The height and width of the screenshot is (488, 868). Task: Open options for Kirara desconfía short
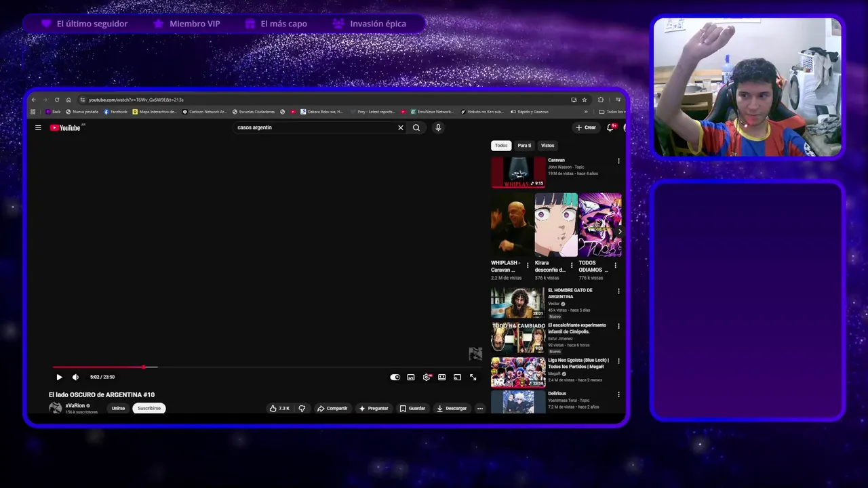pos(571,265)
